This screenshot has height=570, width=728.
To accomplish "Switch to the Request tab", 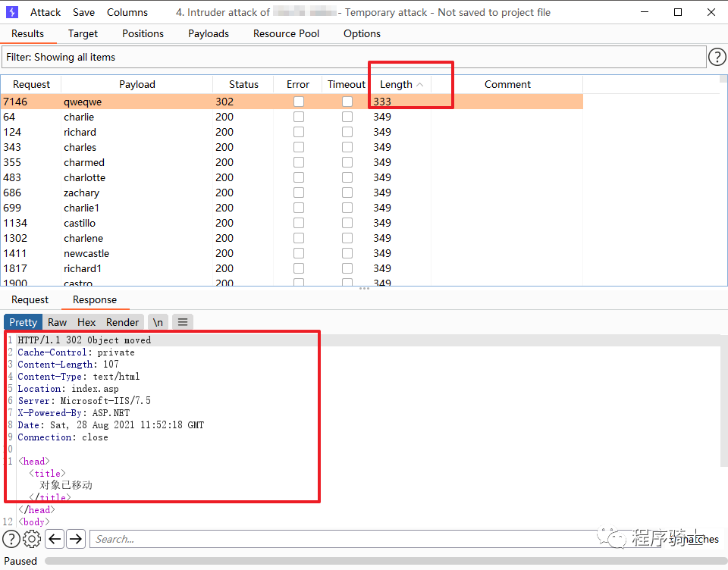I will (30, 299).
